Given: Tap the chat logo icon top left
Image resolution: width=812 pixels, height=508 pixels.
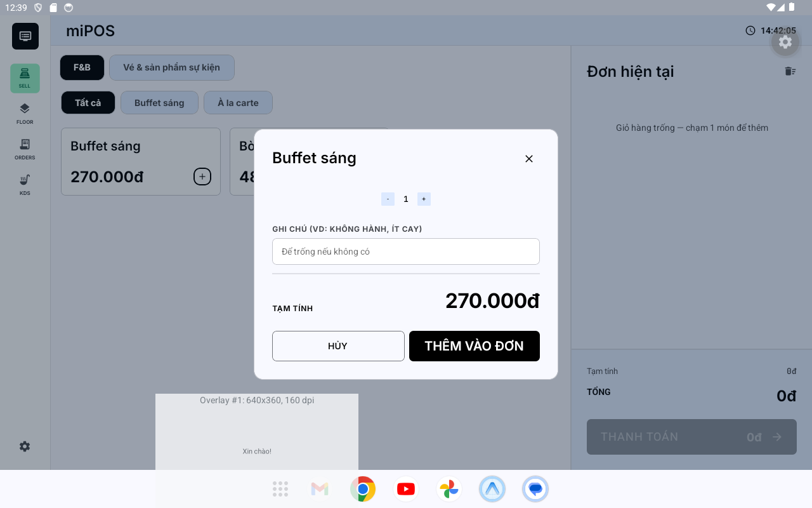Looking at the screenshot, I should click(x=25, y=36).
